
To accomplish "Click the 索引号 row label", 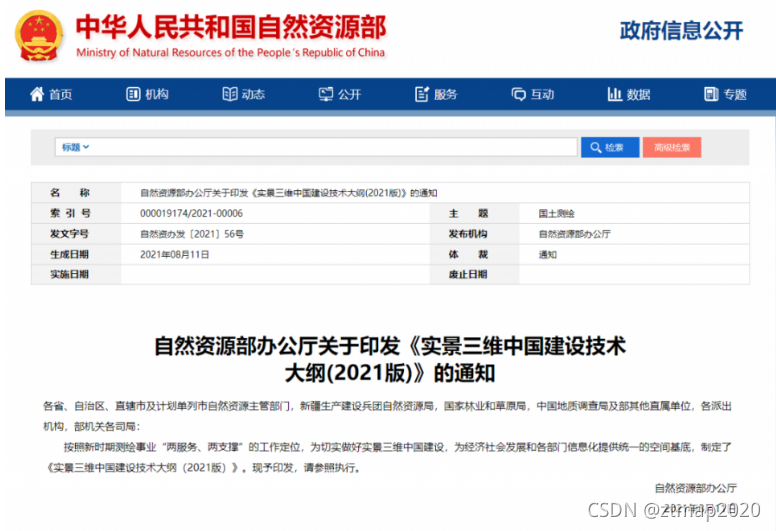I will [x=70, y=213].
